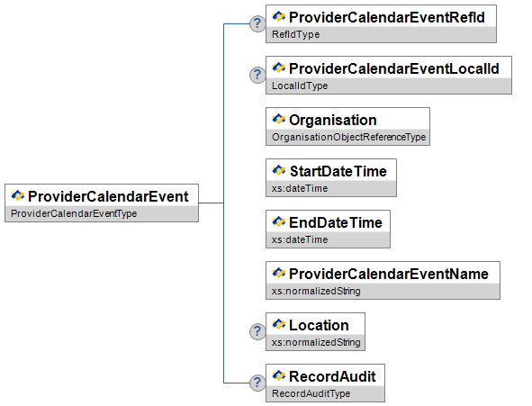
Task: Click the question mark icon beside Location
Action: 257,331
